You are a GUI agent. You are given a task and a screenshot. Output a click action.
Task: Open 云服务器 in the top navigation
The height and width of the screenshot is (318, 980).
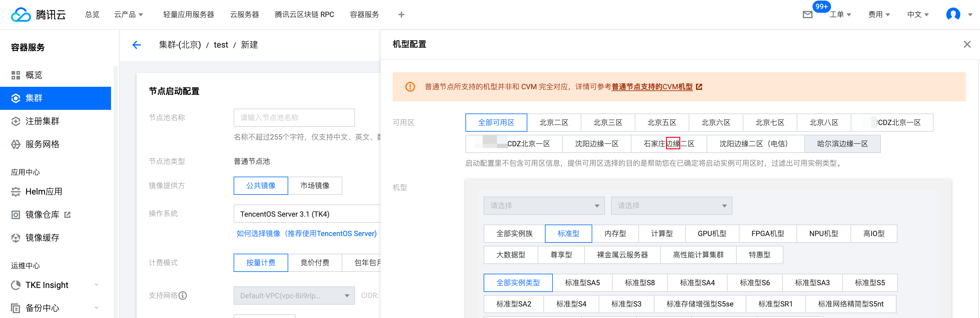coord(244,15)
